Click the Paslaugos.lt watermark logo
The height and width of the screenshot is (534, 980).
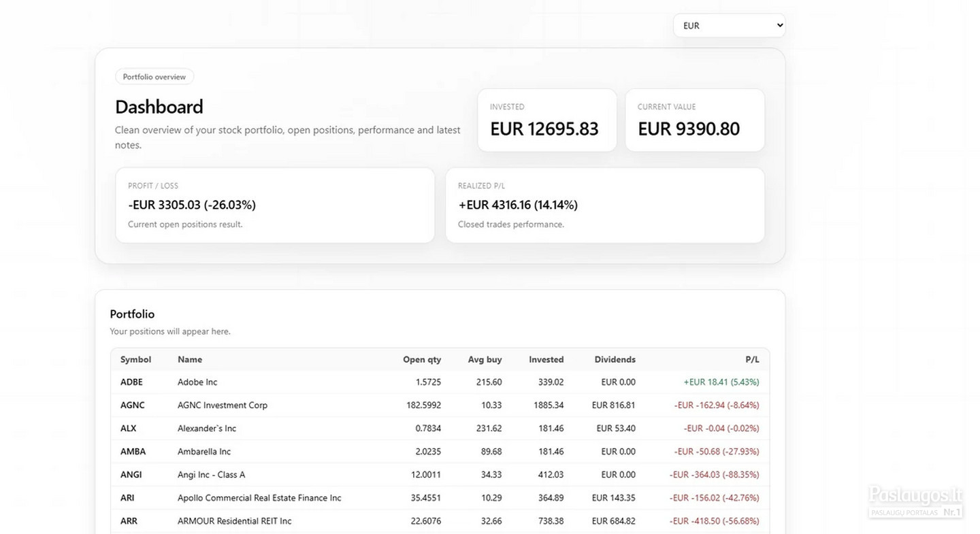[x=915, y=501]
